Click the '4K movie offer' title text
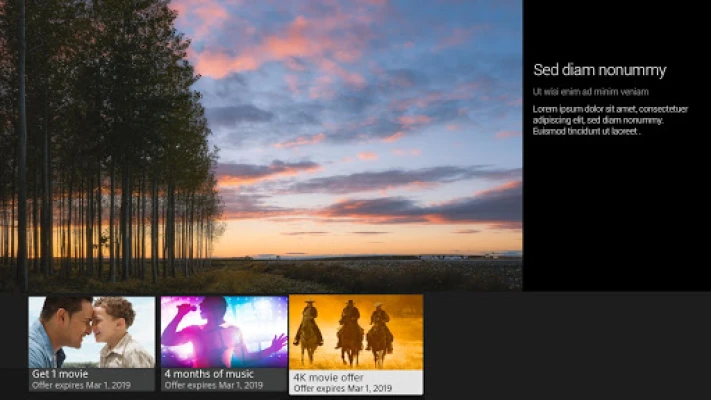The width and height of the screenshot is (711, 400). click(x=328, y=377)
